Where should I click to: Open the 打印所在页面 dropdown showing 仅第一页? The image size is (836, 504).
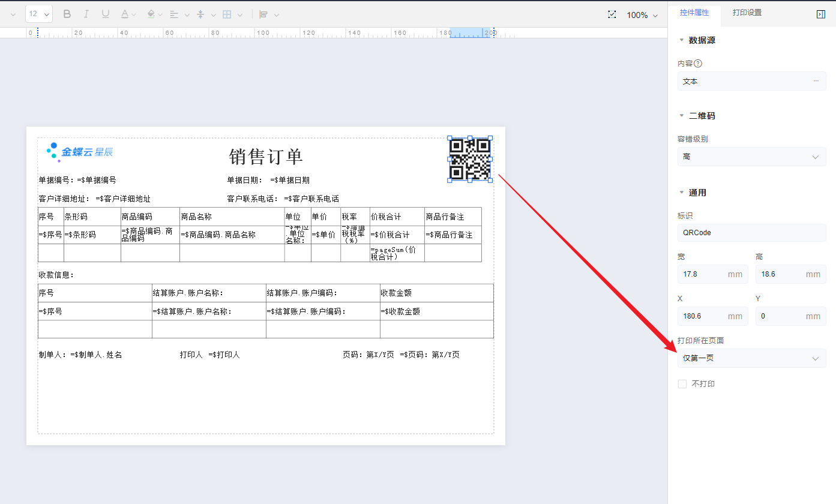pos(751,358)
